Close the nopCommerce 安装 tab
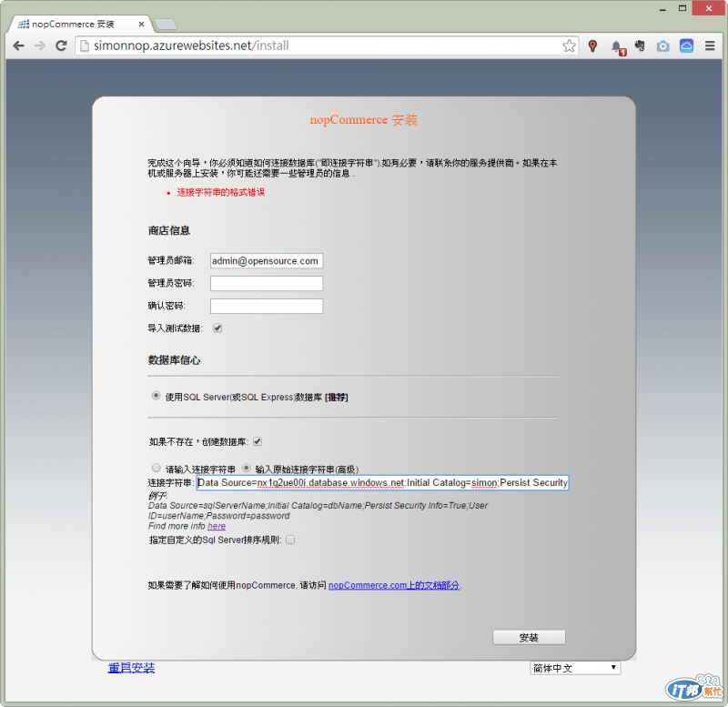728x707 pixels. pyautogui.click(x=141, y=25)
